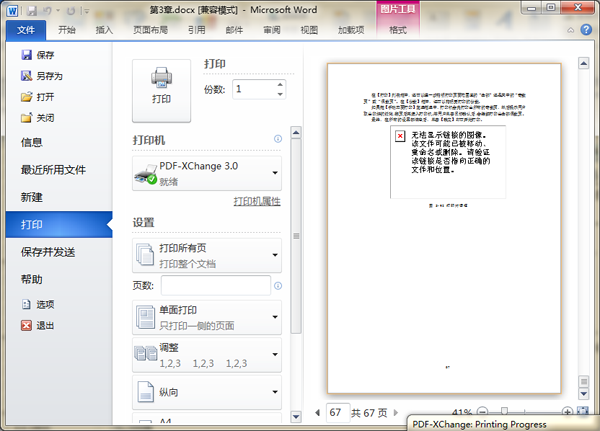Click the Save icon in quick access toolbar
Screen dimensions: 600x431
pyautogui.click(x=32, y=11)
